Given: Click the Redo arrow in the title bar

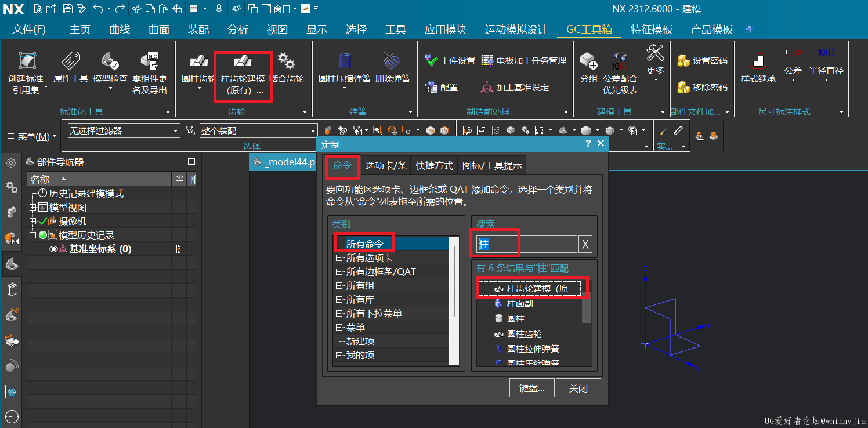Looking at the screenshot, I should [x=120, y=9].
